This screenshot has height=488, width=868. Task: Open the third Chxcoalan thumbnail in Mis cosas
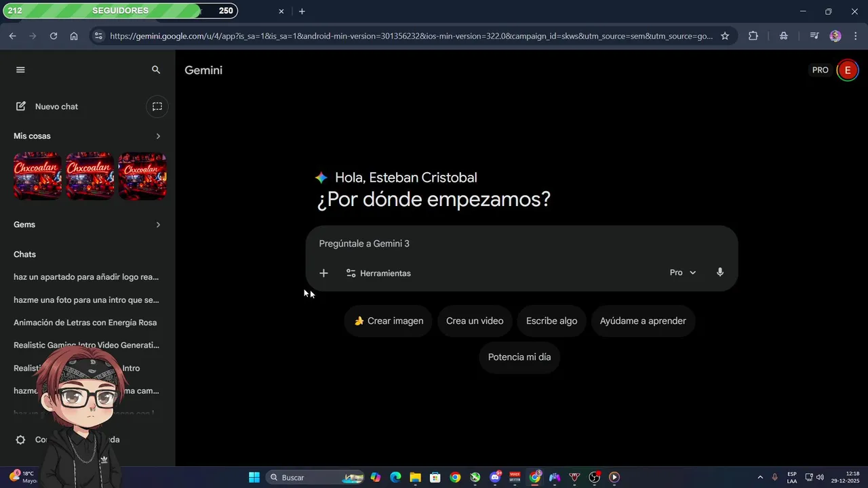pos(142,176)
